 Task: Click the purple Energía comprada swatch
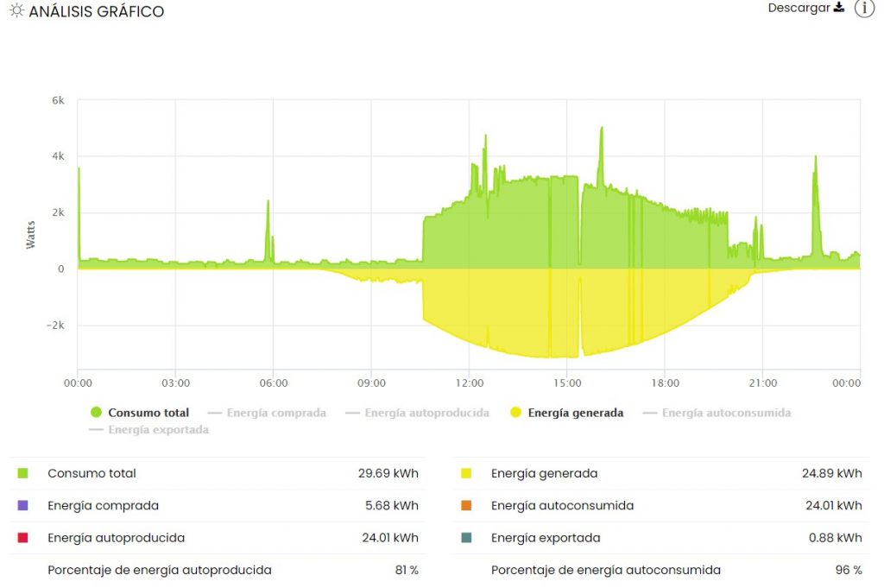(x=23, y=505)
